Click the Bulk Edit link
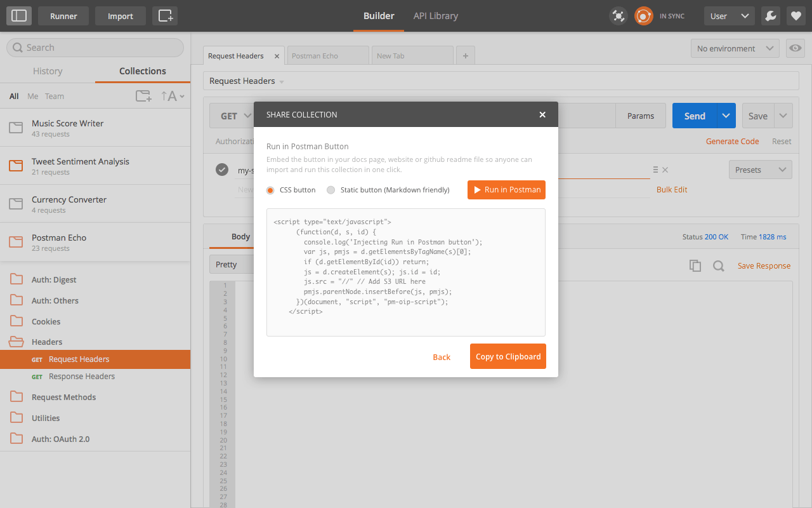Screen dimensions: 812x508 click(x=672, y=189)
